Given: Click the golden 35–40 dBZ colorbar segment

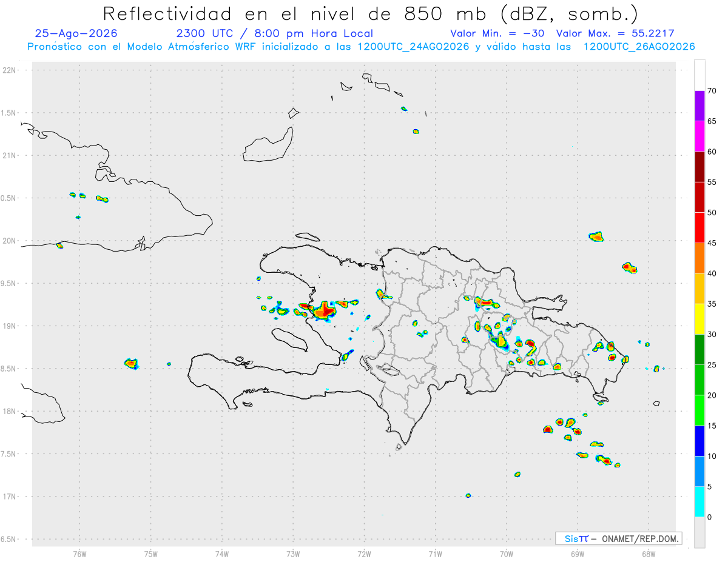Looking at the screenshot, I should click(x=699, y=289).
